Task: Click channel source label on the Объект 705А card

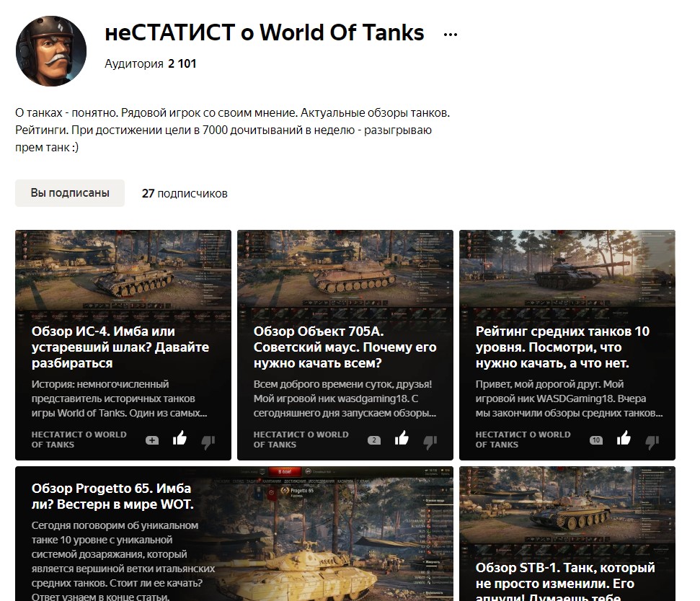Action: click(x=301, y=440)
